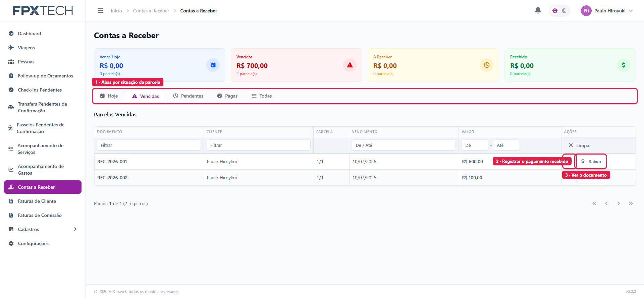The width and height of the screenshot is (644, 298).
Task: Click Baixar button for REC-2026-001
Action: (x=591, y=162)
